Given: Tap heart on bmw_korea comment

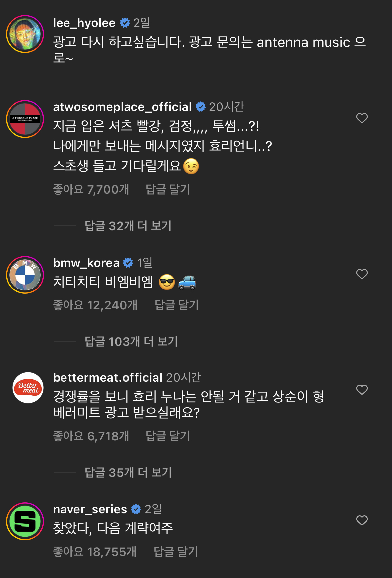Looking at the screenshot, I should click(x=362, y=274).
